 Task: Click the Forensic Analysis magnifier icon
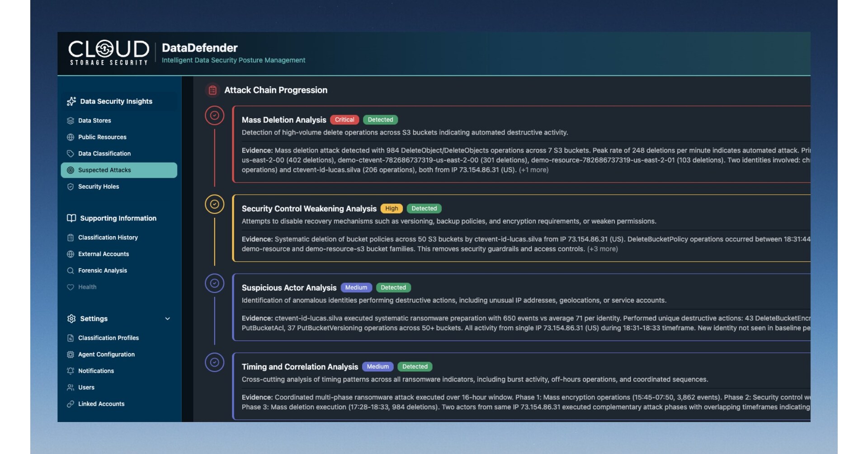[71, 271]
